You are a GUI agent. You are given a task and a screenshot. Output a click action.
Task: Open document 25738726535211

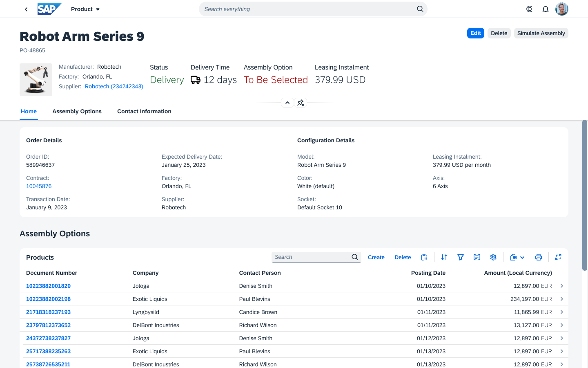pyautogui.click(x=48, y=364)
